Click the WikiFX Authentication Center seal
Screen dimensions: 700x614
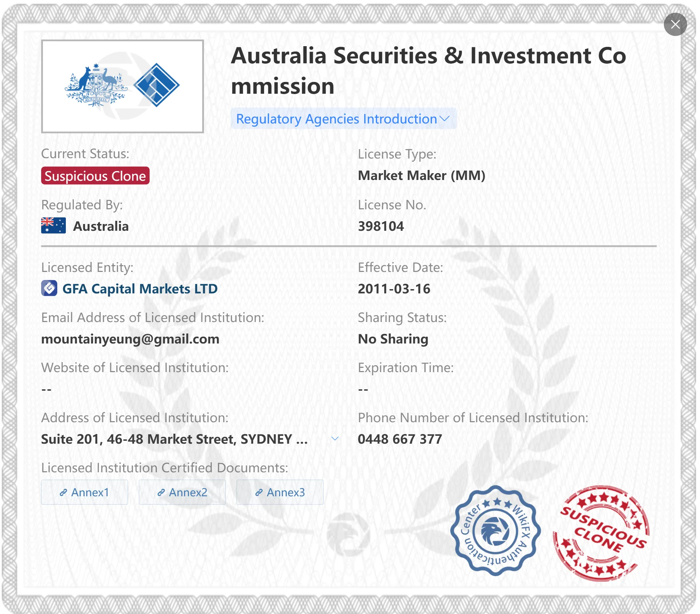[495, 531]
